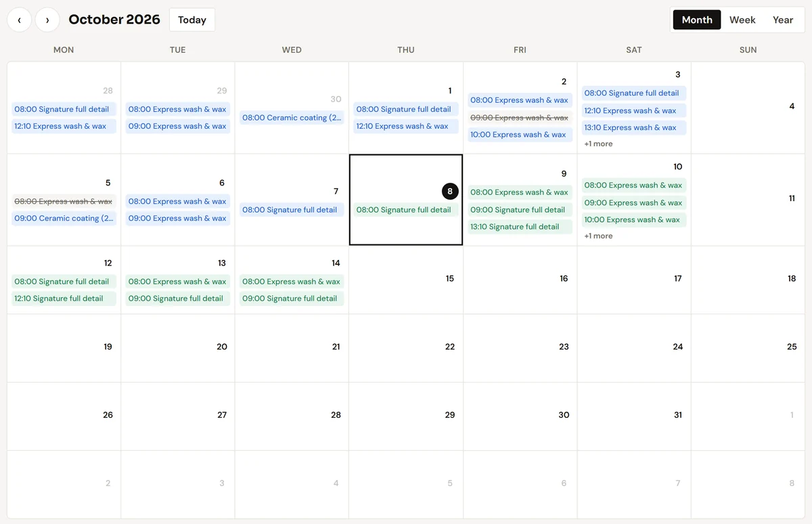812x524 pixels.
Task: Open 08:00 Express wash & wax on Oct 9
Action: click(520, 192)
